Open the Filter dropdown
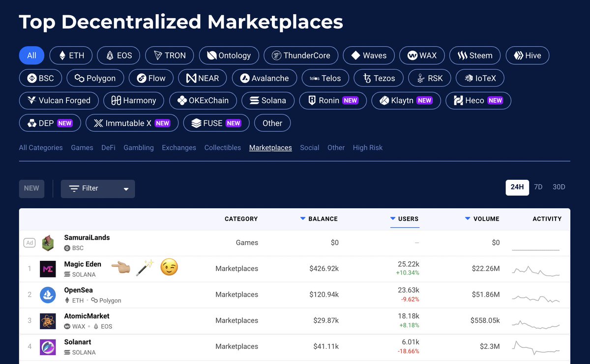 click(98, 189)
